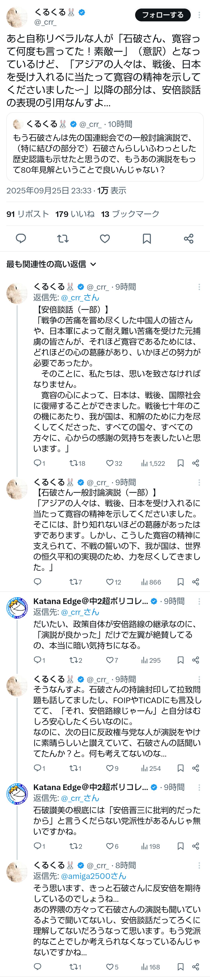Screen dimensions: 210x980
Task: Reply to Katana Edge's post with 295 views
Action: 38,660
